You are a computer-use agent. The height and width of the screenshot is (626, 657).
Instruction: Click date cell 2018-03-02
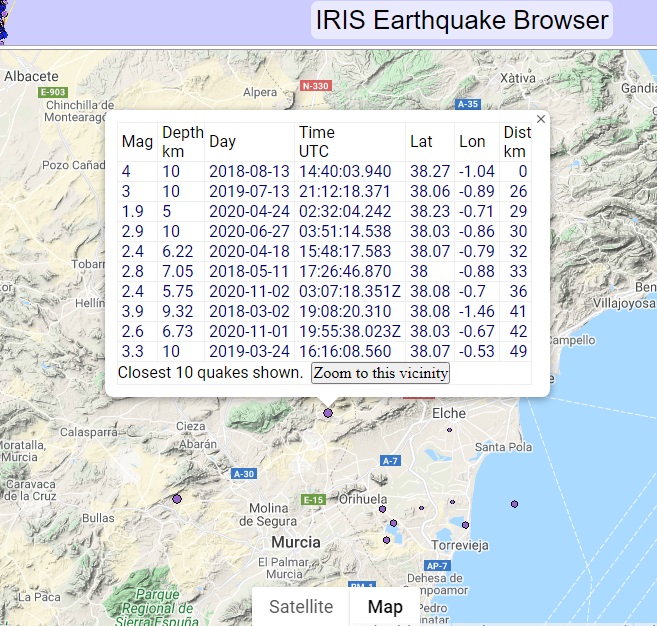(x=249, y=311)
